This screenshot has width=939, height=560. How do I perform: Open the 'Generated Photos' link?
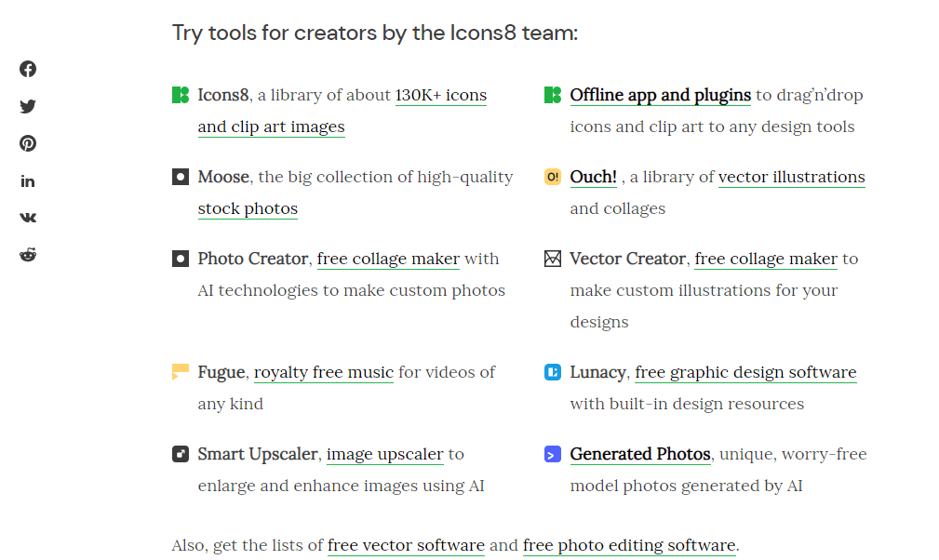(640, 455)
